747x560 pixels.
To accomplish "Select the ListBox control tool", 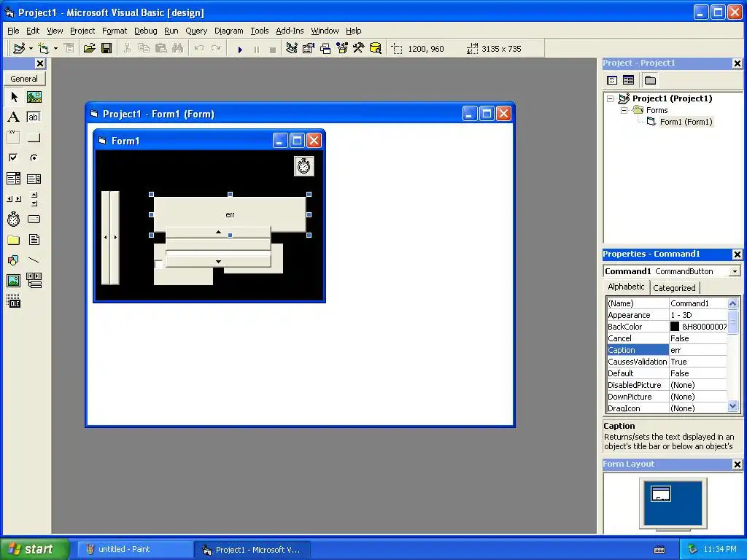I will tap(34, 179).
